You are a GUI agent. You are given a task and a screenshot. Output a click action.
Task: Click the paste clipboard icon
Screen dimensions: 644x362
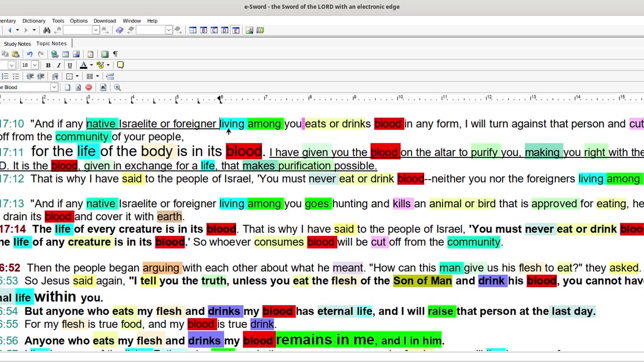(16, 54)
